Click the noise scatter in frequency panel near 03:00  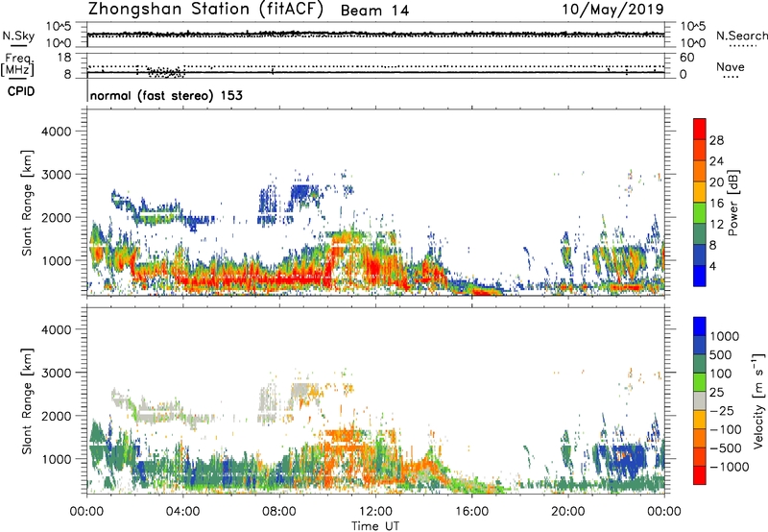(x=166, y=72)
